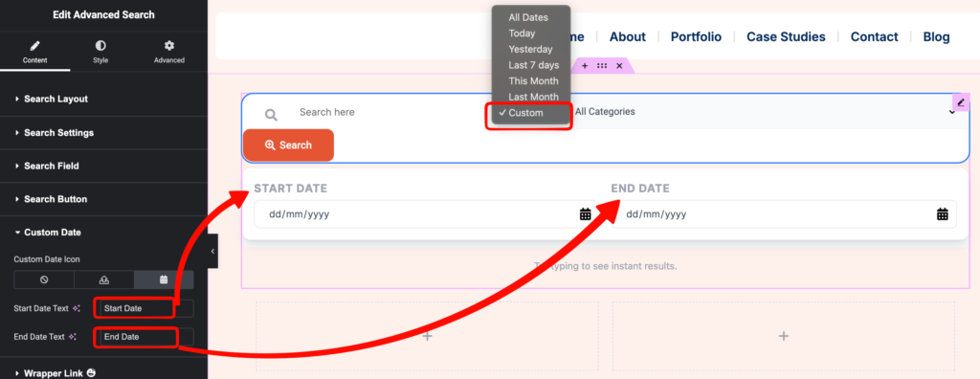
Task: Click the AI sparkle icon beside Start Date Text
Action: point(77,308)
